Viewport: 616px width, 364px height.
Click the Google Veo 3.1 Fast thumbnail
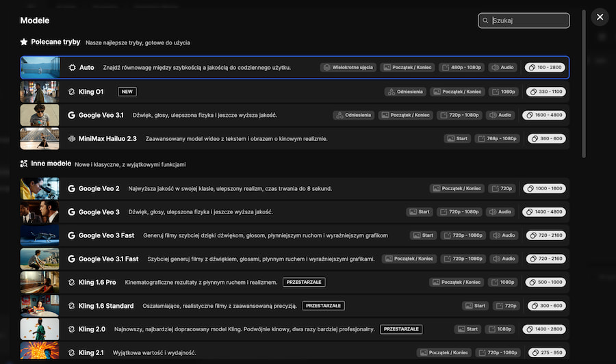pos(40,259)
